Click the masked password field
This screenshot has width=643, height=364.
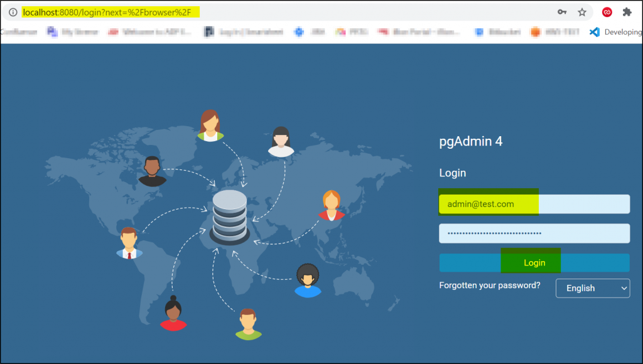click(x=534, y=233)
